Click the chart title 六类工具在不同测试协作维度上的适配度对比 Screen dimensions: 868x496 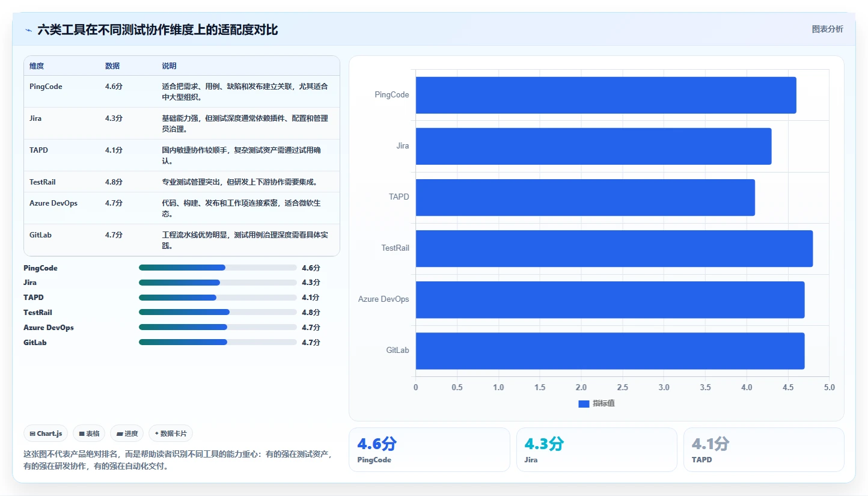click(x=157, y=30)
